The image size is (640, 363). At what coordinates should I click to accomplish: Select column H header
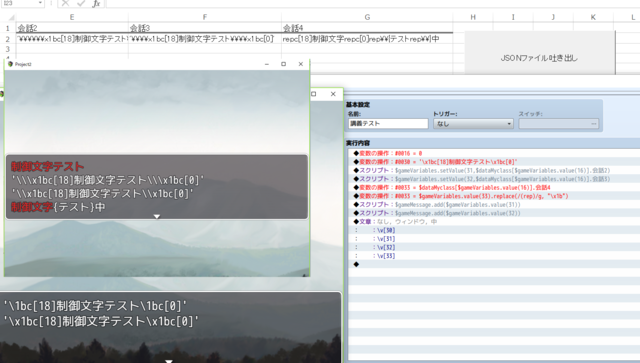(473, 17)
